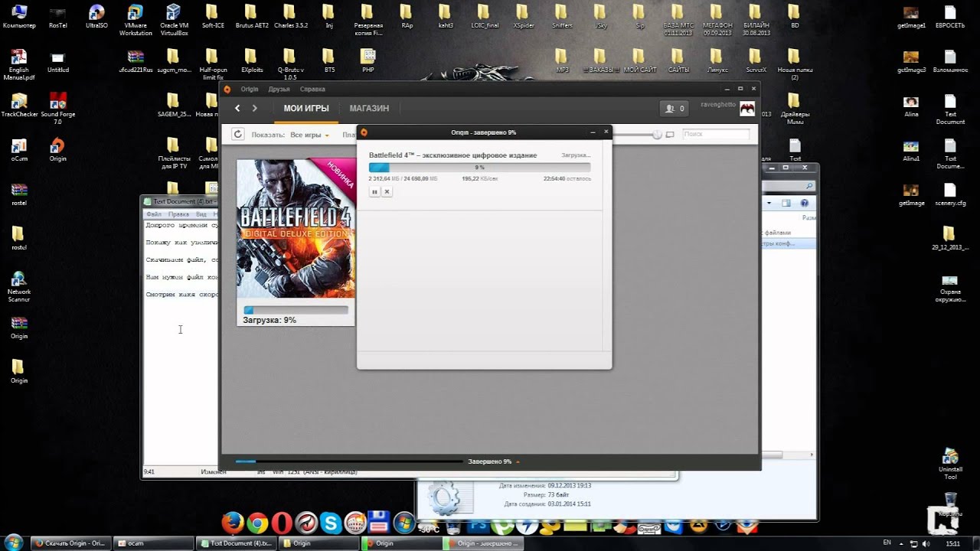
Task: Open Network Scanner desktop icon
Action: 19,287
